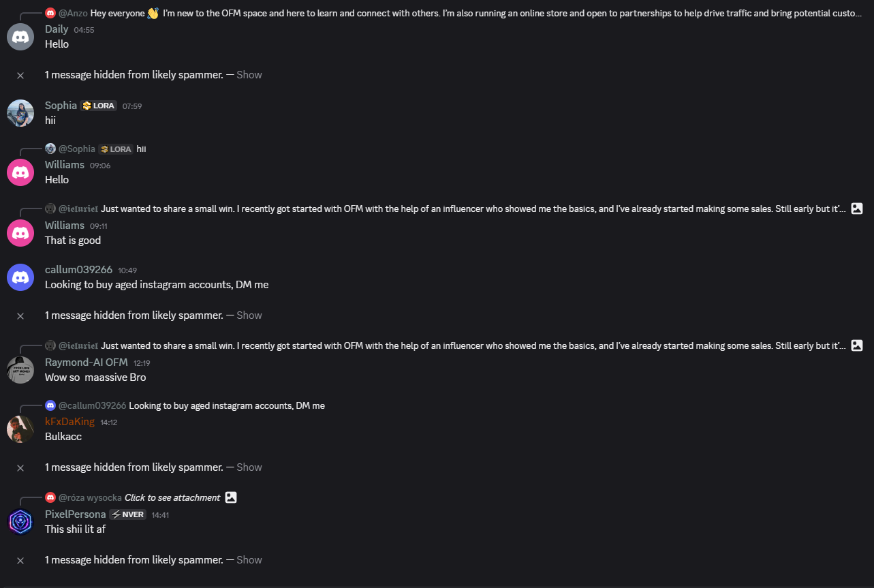Viewport: 874px width, 588px height.
Task: Open Raymond-AI OFM's avatar
Action: [x=20, y=370]
